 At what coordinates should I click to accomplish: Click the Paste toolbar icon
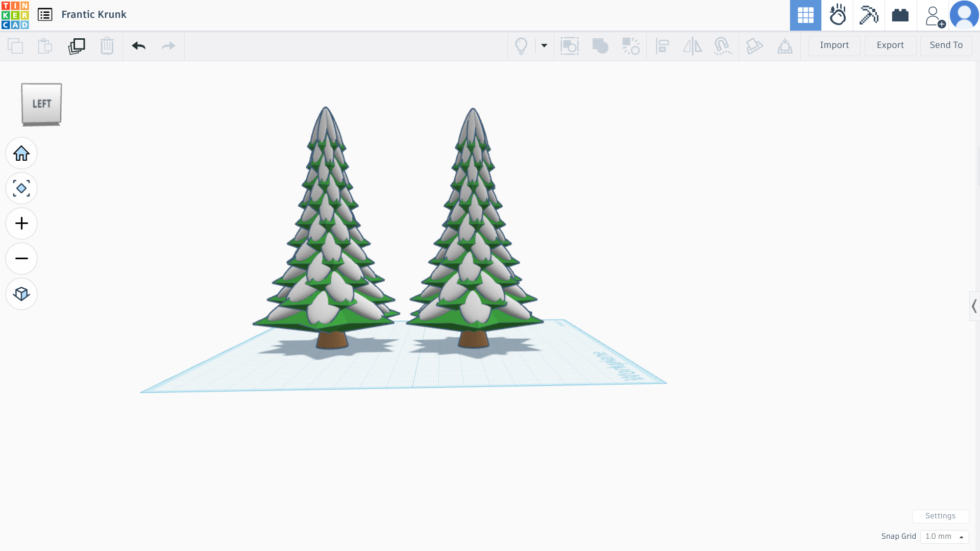tap(45, 46)
